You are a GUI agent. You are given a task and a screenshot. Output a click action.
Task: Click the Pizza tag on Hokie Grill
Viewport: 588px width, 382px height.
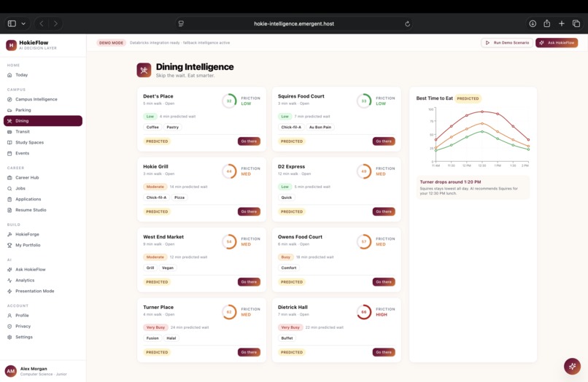(x=179, y=198)
